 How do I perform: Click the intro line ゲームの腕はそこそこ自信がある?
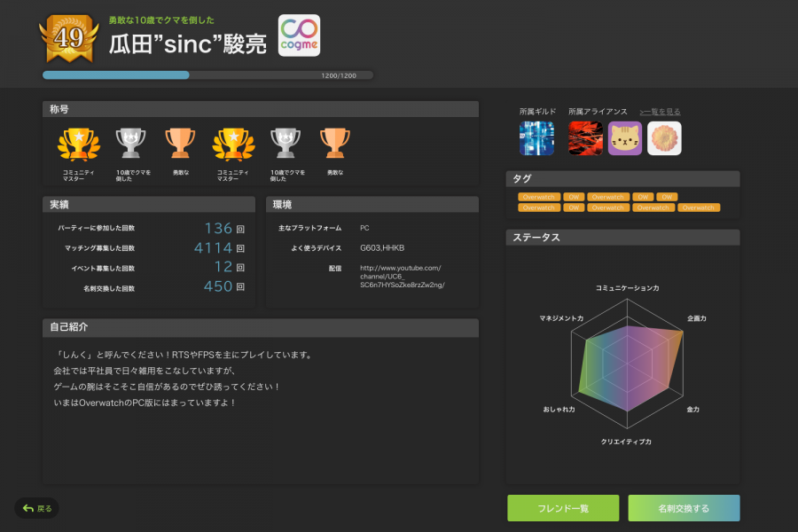pos(167,387)
